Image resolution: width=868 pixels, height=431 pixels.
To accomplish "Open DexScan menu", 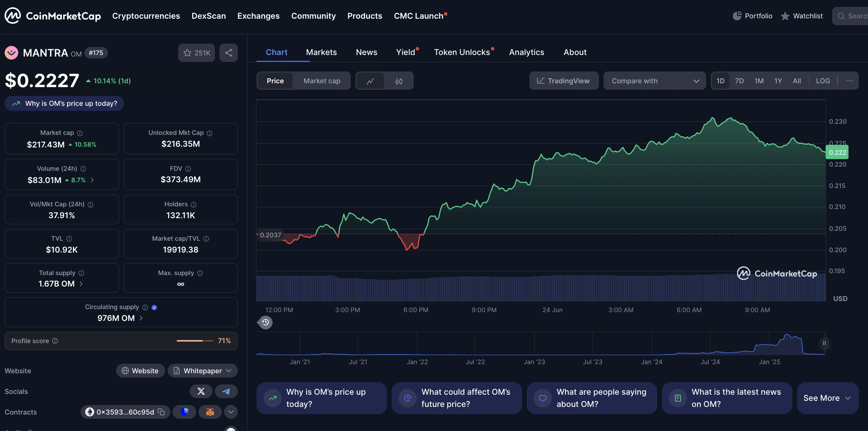I will click(209, 16).
